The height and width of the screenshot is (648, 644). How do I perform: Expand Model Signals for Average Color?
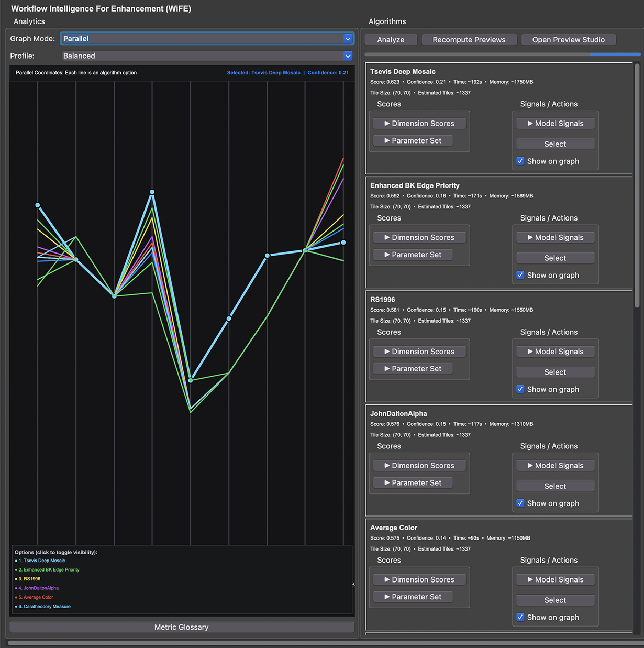click(x=556, y=580)
